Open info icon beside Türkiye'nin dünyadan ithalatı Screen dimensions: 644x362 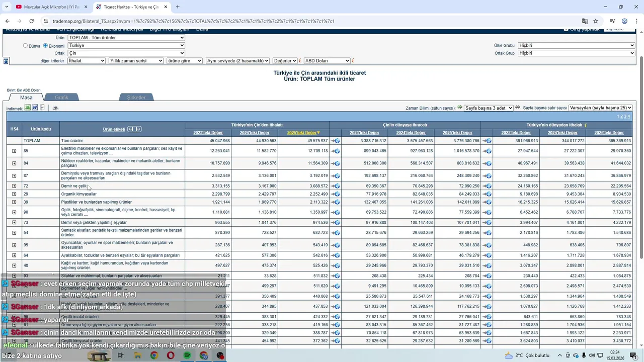[x=586, y=125]
